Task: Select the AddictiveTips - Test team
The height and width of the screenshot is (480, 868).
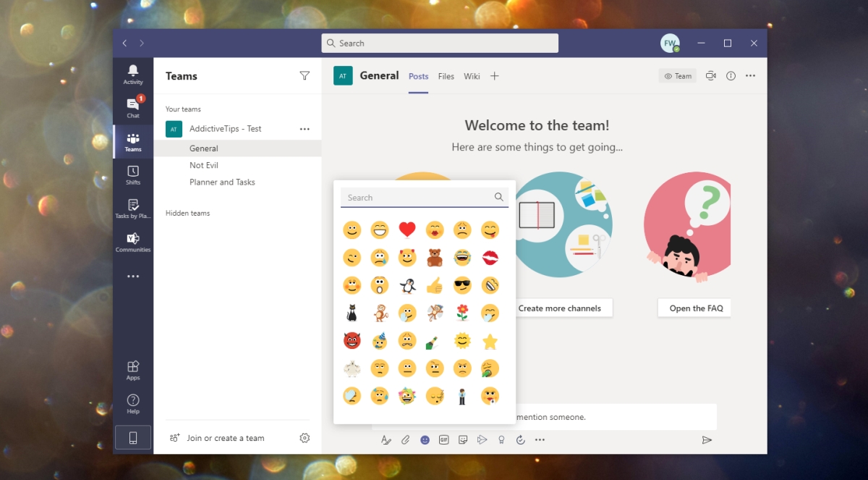Action: point(237,129)
